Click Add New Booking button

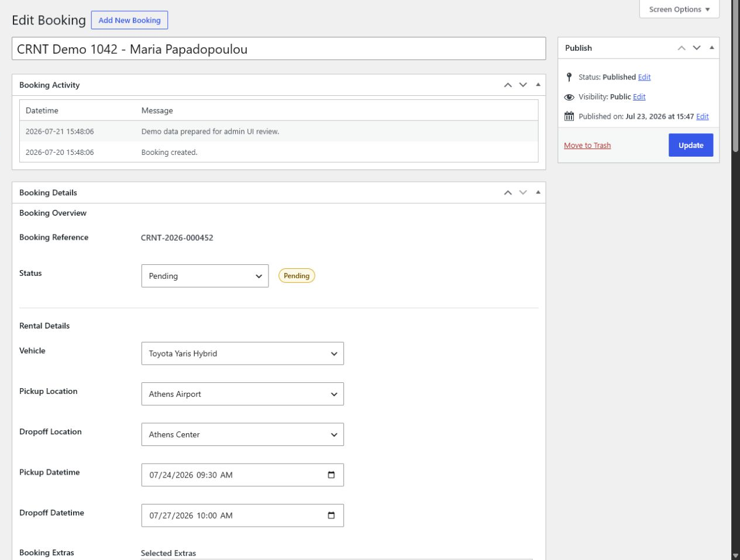click(129, 20)
